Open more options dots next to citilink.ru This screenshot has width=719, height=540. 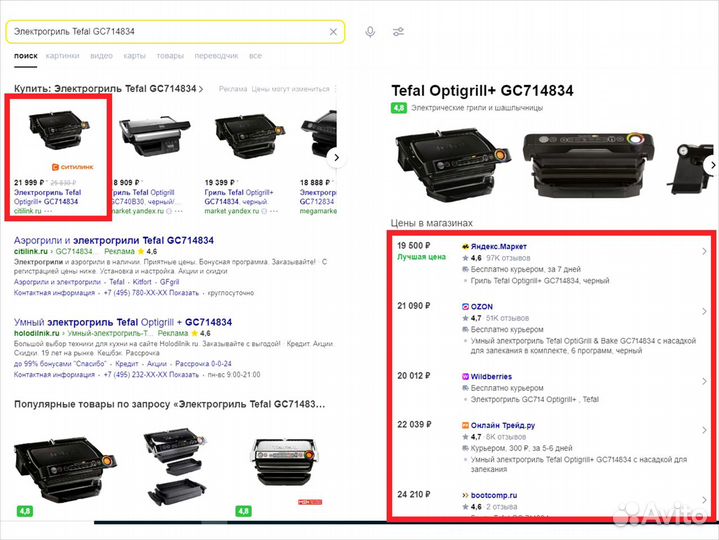pos(48,211)
